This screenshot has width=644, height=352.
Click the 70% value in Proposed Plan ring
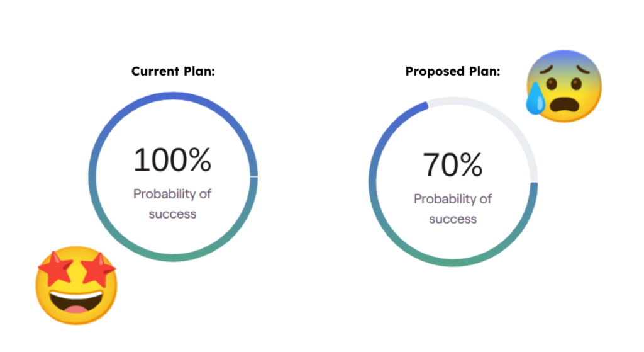pyautogui.click(x=453, y=164)
